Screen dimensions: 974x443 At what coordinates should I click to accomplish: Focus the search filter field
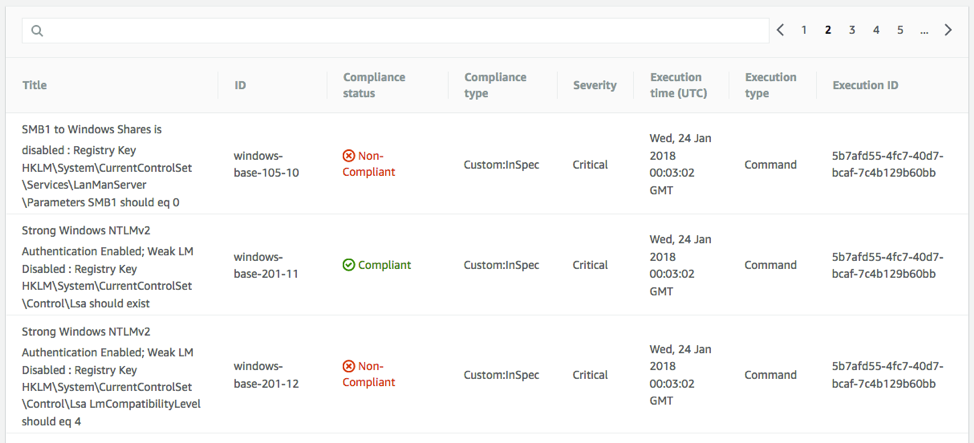[400, 31]
